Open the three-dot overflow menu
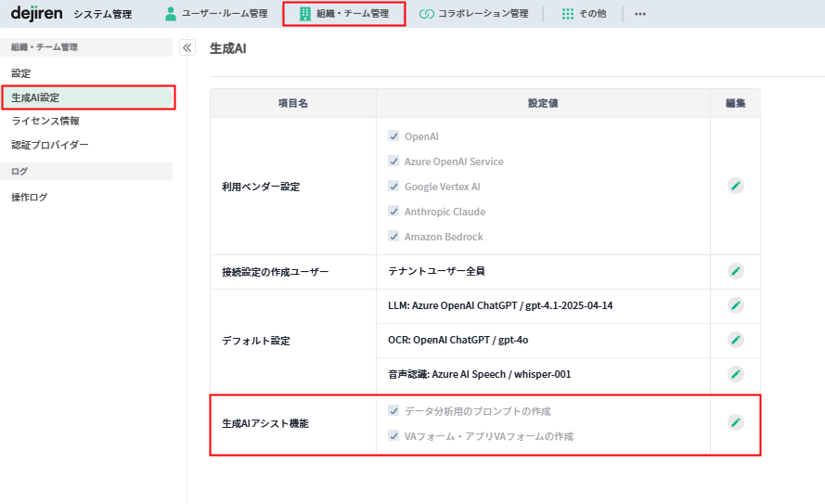This screenshot has height=504, width=825. coord(639,14)
